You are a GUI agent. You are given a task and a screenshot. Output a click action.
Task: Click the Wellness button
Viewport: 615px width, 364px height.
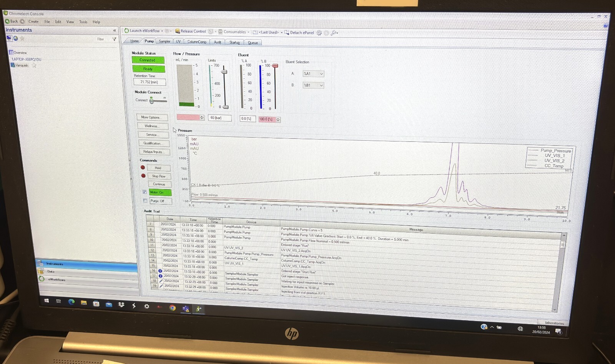(x=152, y=126)
